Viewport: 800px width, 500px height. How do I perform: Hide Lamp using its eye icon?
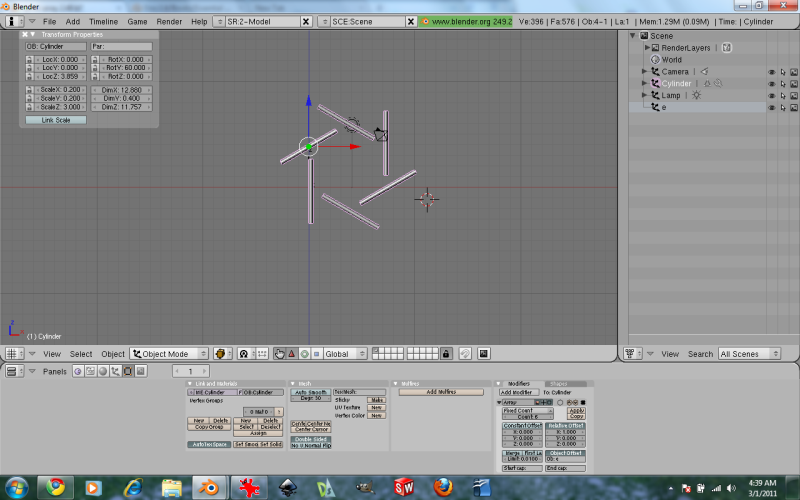771,96
